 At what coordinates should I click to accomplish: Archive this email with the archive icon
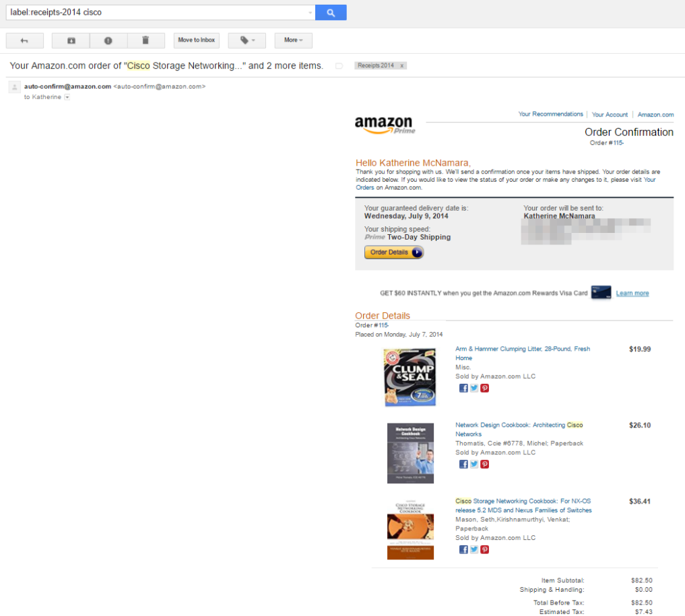tap(71, 40)
